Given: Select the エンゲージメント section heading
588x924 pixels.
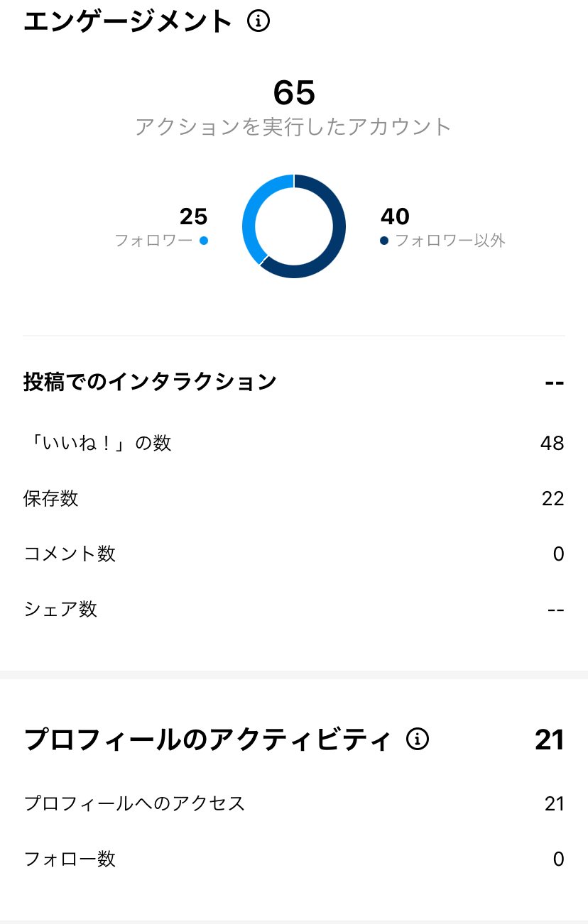Looking at the screenshot, I should point(128,22).
